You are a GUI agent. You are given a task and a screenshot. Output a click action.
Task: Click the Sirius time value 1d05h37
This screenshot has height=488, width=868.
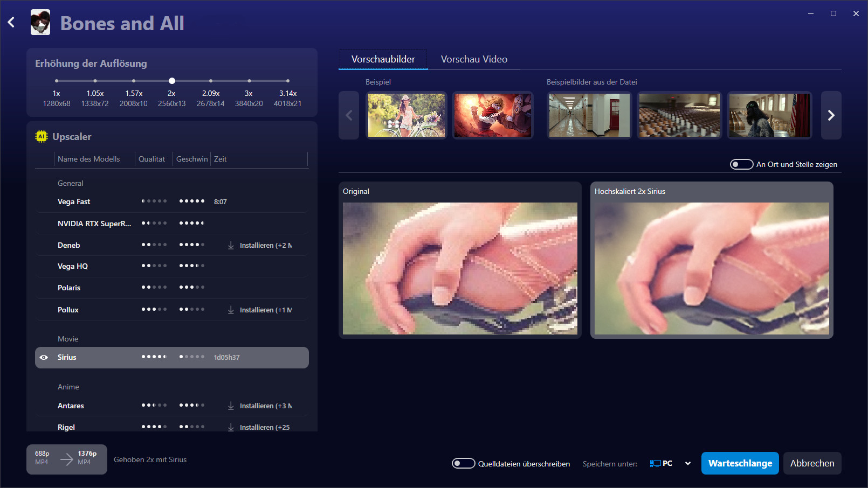pos(227,358)
